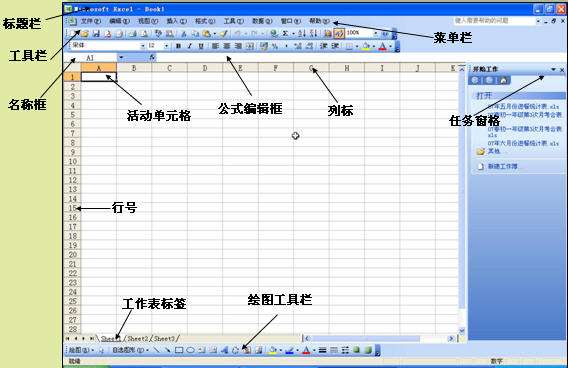Toggle Bold formatting

click(178, 46)
